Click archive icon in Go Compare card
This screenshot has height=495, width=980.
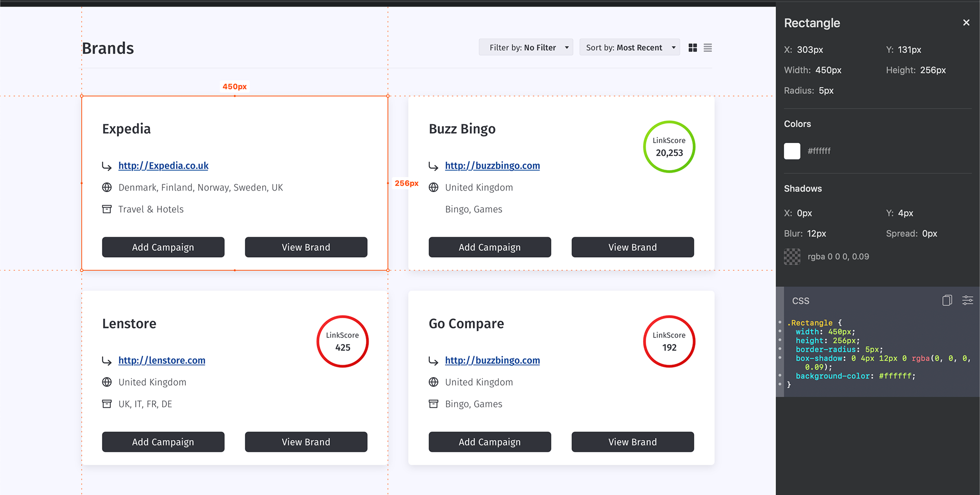click(433, 404)
